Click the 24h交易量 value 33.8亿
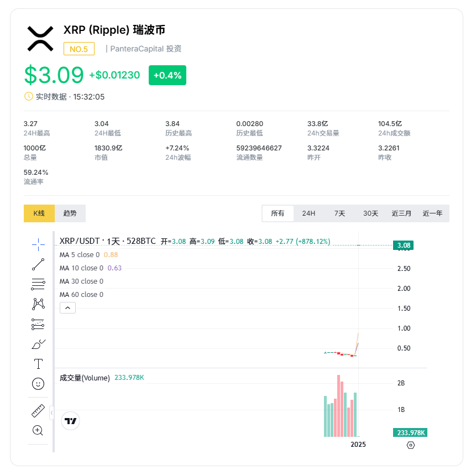This screenshot has height=475, width=476. 318,124
